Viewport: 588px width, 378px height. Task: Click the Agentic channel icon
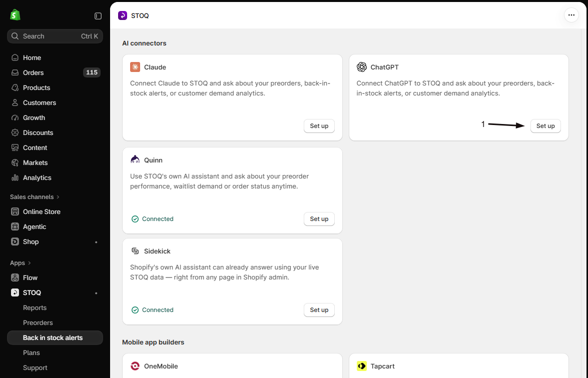pyautogui.click(x=15, y=226)
